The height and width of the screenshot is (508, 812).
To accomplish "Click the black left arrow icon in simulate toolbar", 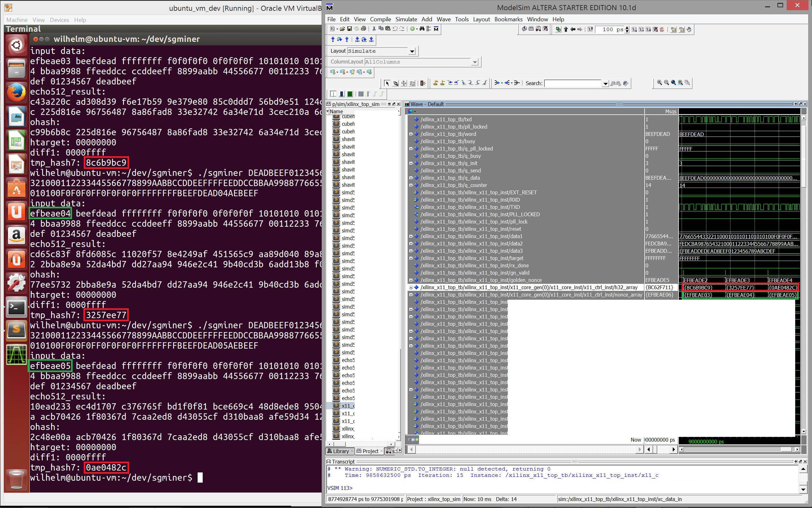I will coord(573,29).
